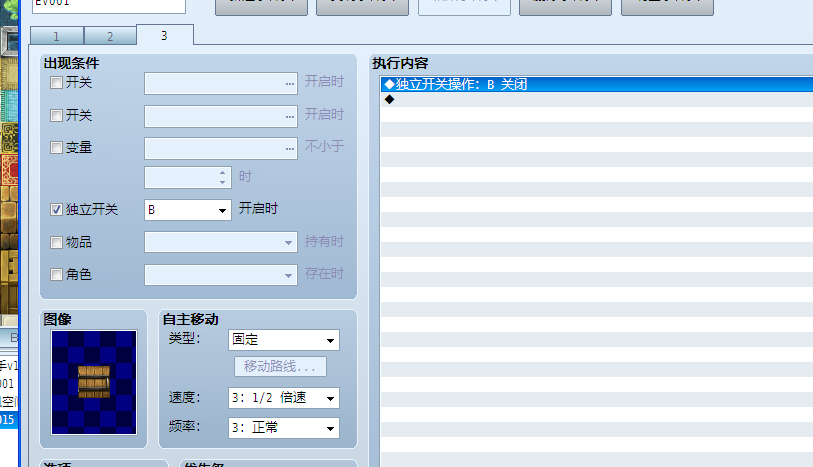Enable the first 开关 condition checkbox
Screen dimensions: 813x467
tap(57, 83)
